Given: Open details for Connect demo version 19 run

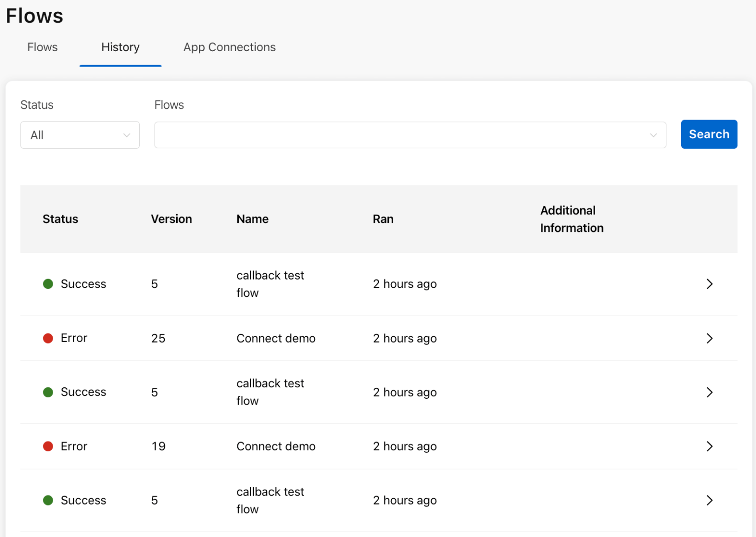Looking at the screenshot, I should (x=709, y=446).
